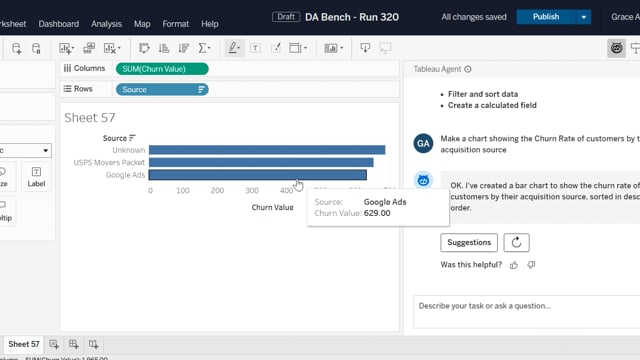Add a new dashboard tab icon
This screenshot has height=360, width=640.
coord(73,344)
